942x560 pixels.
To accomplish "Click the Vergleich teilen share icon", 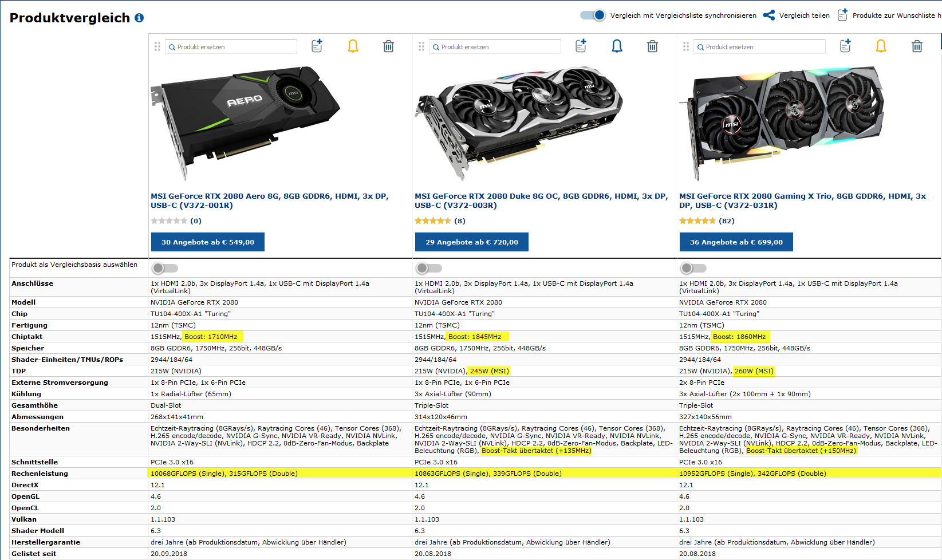I will 768,15.
